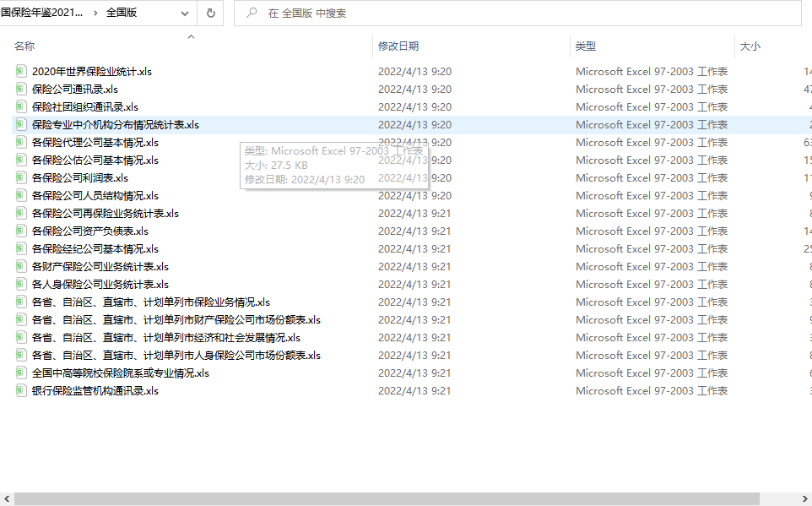
Task: Click the icon of 各保险经纪公司基本情况.xls
Action: coord(21,248)
